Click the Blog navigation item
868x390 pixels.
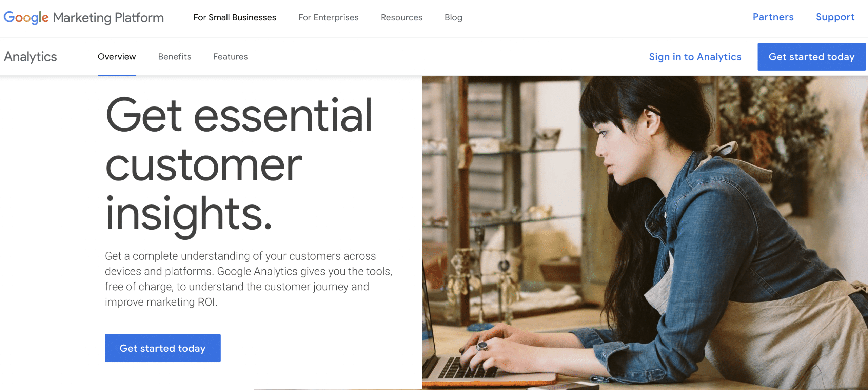[x=454, y=17]
